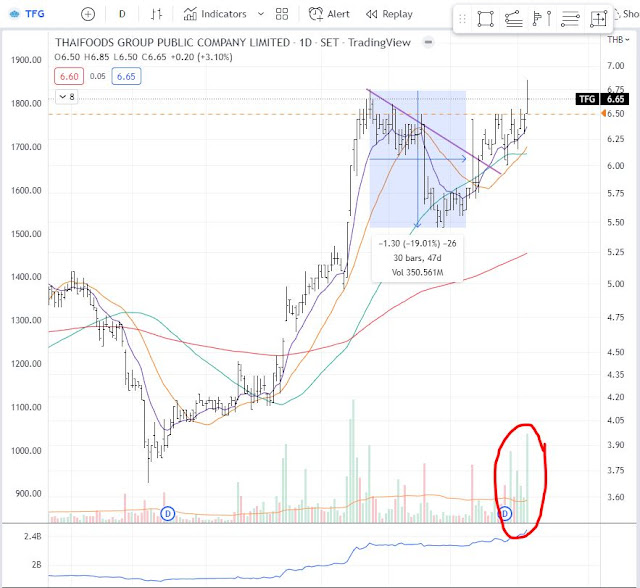Click the first D dividend marker
The image size is (640, 588).
[x=167, y=513]
